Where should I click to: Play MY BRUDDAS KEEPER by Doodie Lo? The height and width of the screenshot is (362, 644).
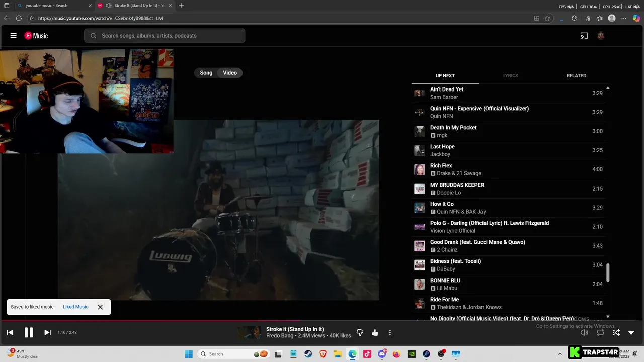[x=508, y=189]
